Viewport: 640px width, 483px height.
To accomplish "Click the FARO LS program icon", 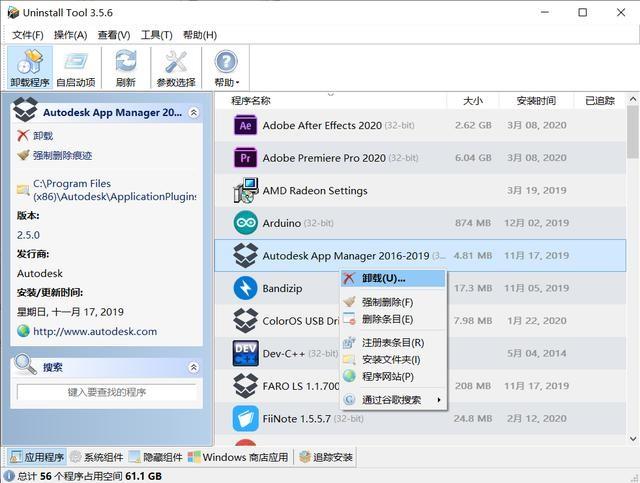I will pyautogui.click(x=245, y=386).
